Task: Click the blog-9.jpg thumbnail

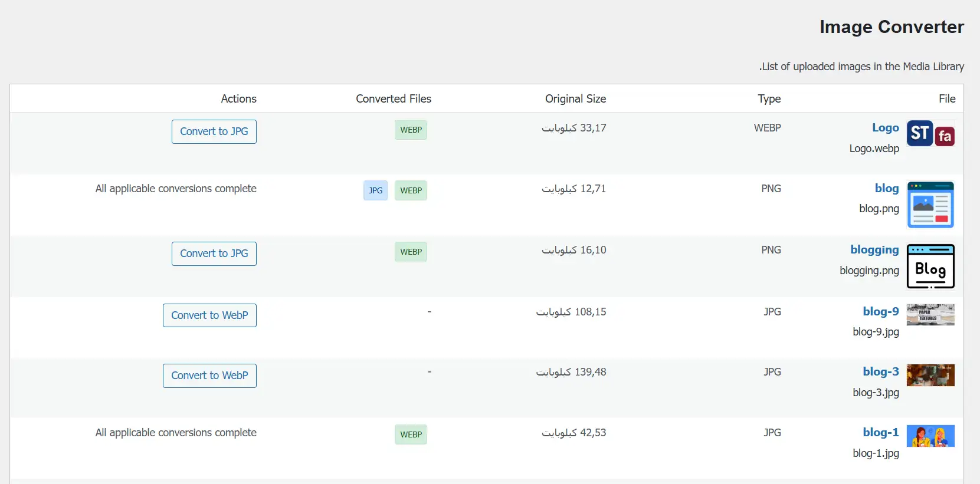Action: tap(930, 315)
